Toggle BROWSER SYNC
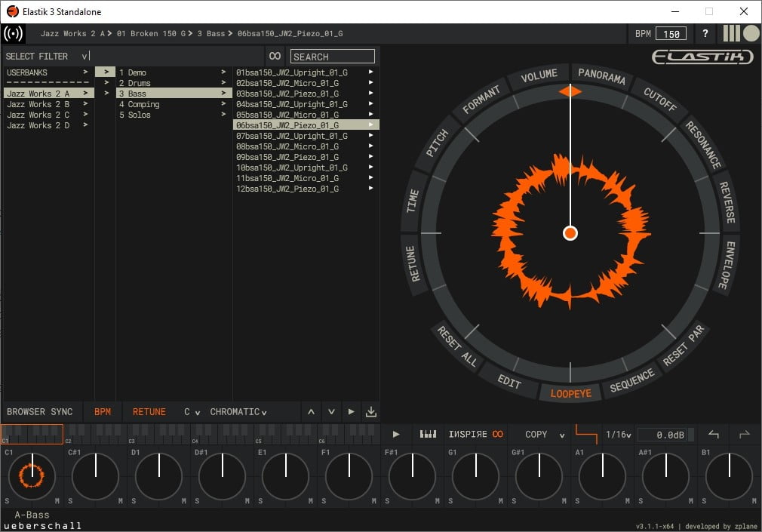Image resolution: width=762 pixels, height=532 pixels. (39, 412)
